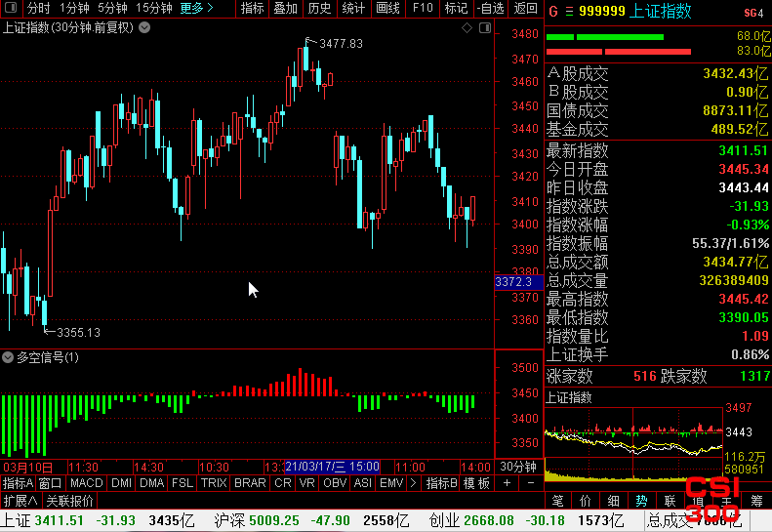Viewport: 772px width, 532px height.
Task: Switch indicator to DMI
Action: point(122,483)
